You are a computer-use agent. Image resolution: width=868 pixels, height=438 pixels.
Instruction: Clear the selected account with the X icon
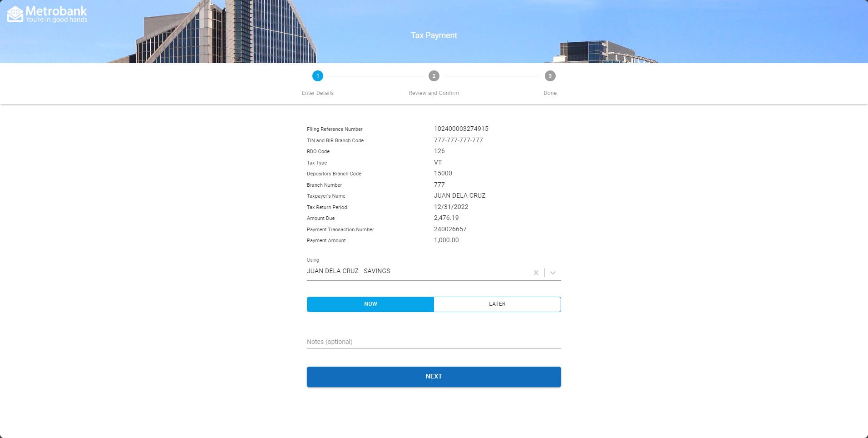[x=536, y=273]
